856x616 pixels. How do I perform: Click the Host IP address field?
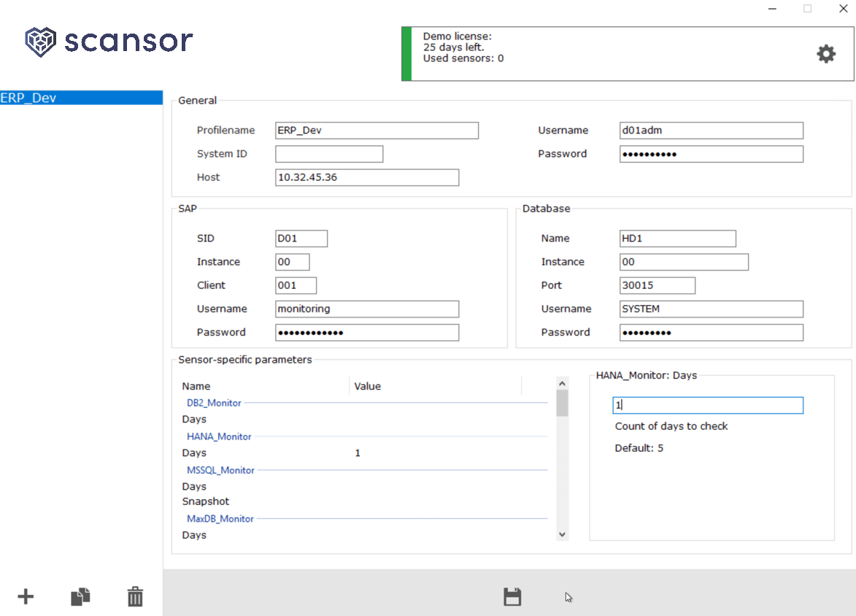click(367, 177)
